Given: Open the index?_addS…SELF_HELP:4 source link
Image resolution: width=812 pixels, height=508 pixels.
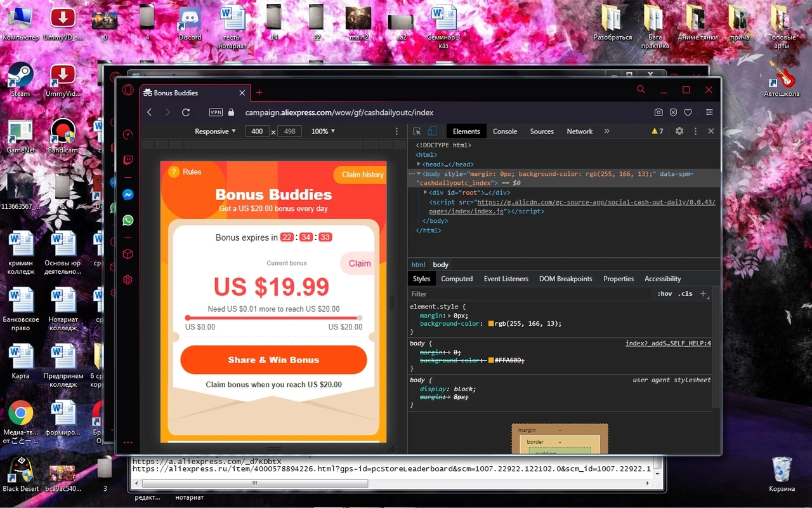Looking at the screenshot, I should pyautogui.click(x=668, y=344).
